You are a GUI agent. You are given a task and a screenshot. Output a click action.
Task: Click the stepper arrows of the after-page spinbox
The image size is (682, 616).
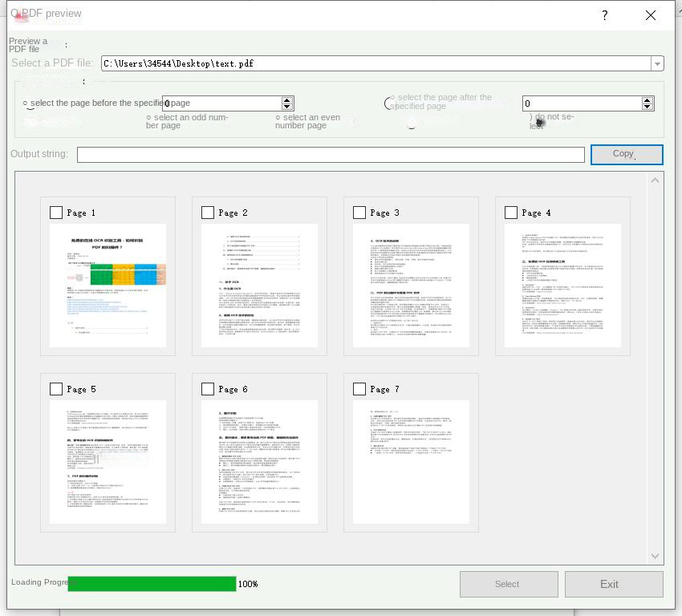647,103
